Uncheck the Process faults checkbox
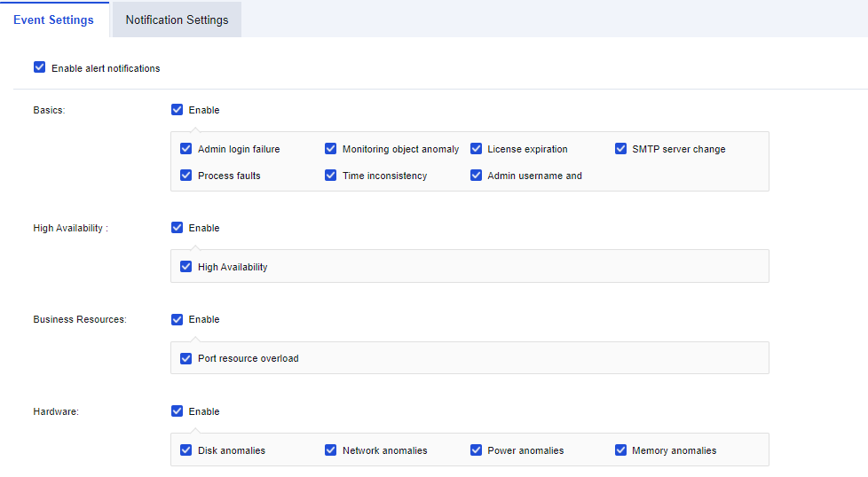 (x=186, y=176)
